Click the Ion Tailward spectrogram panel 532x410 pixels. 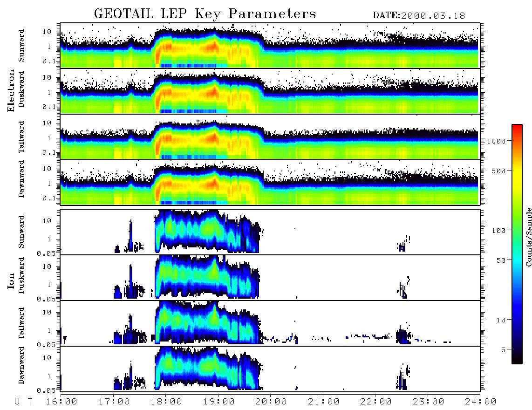270,323
